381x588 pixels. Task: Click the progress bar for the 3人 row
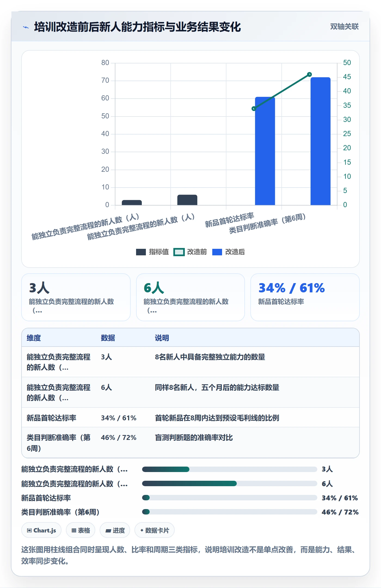coord(229,469)
